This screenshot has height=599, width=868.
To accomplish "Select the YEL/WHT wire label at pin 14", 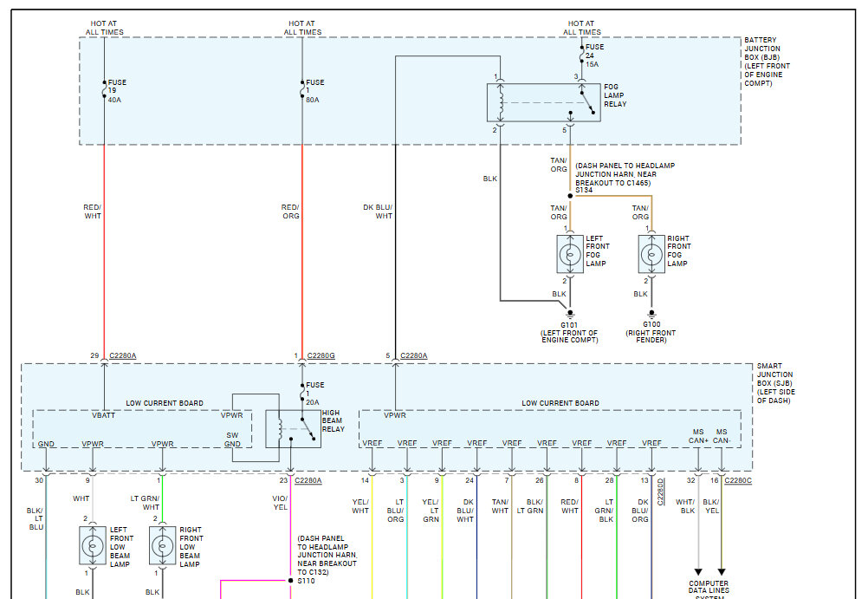I will coord(360,506).
